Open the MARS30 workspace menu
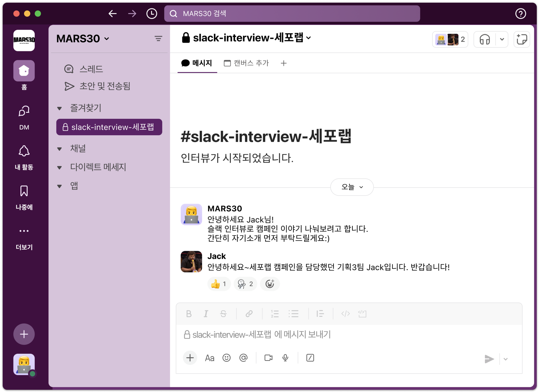This screenshot has height=392, width=539. pyautogui.click(x=83, y=38)
